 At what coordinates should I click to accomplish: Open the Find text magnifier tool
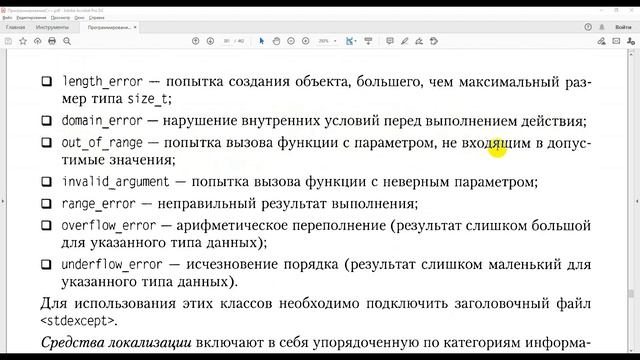[x=67, y=41]
